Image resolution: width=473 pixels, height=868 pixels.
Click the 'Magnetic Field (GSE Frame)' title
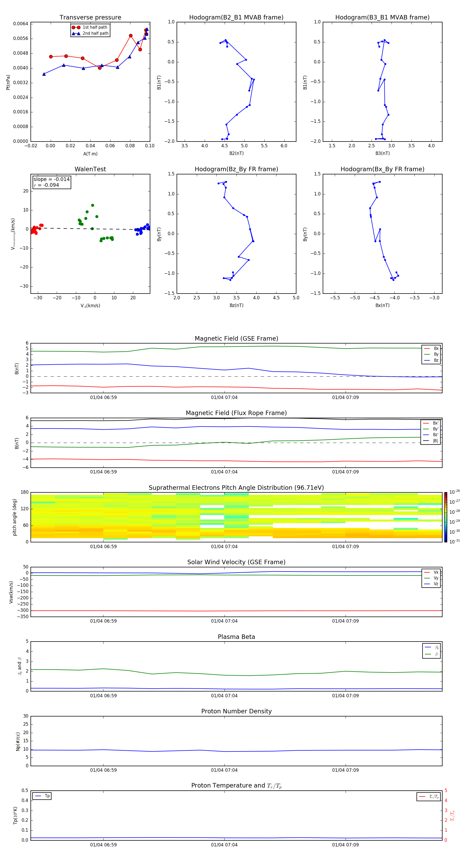pos(236,339)
